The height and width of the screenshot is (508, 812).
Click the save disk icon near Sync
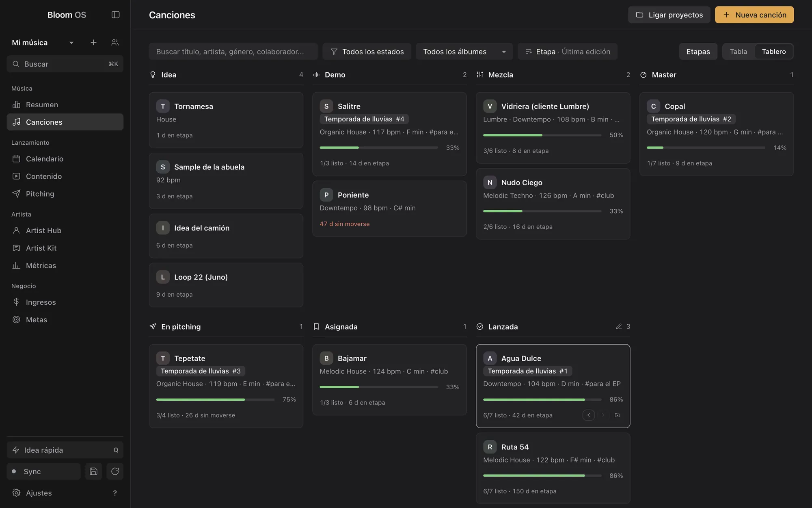pyautogui.click(x=93, y=471)
